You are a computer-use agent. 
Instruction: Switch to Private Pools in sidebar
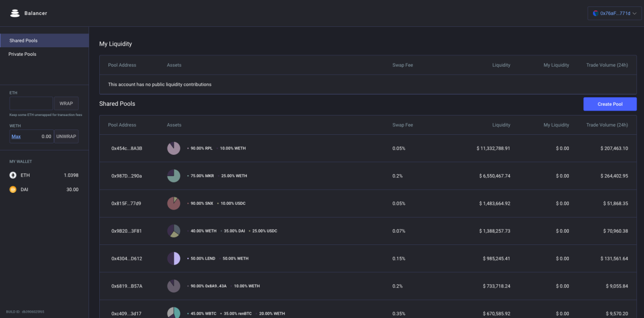(x=45, y=54)
